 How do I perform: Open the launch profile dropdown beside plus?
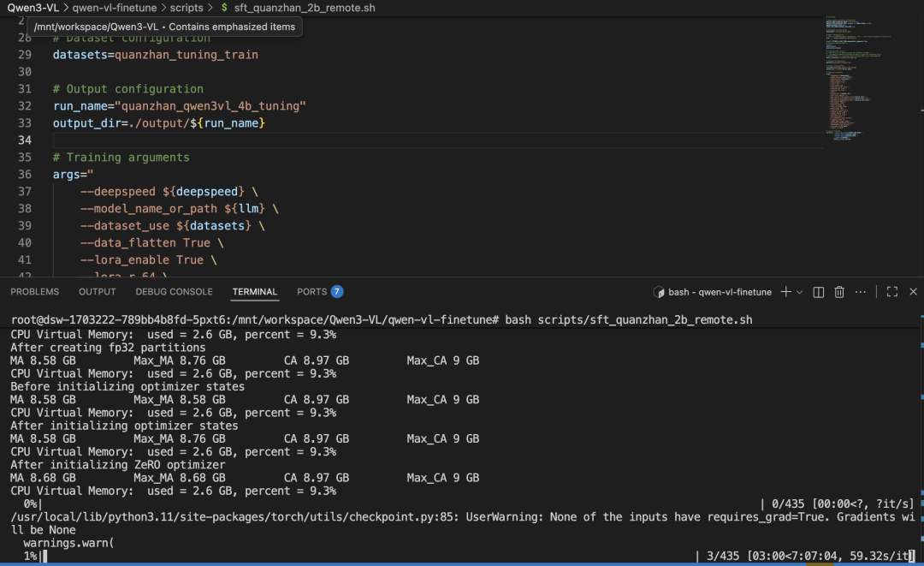click(800, 292)
